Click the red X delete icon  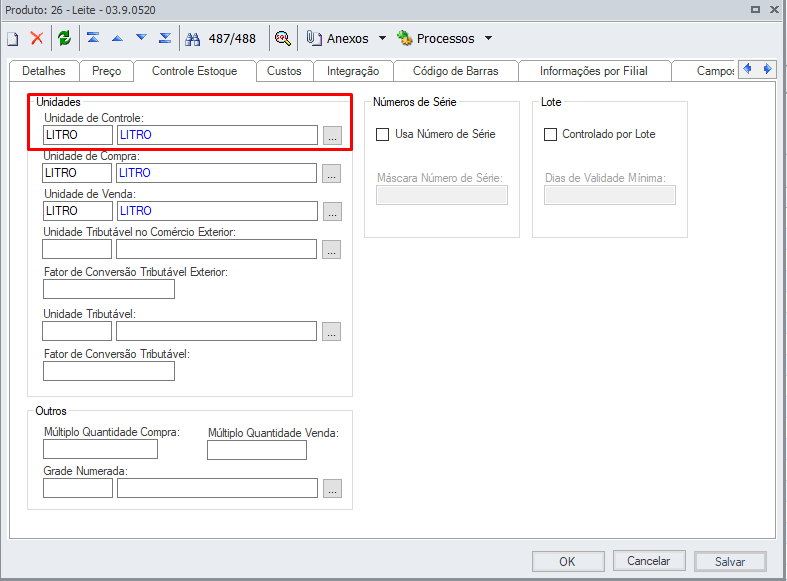(x=37, y=38)
